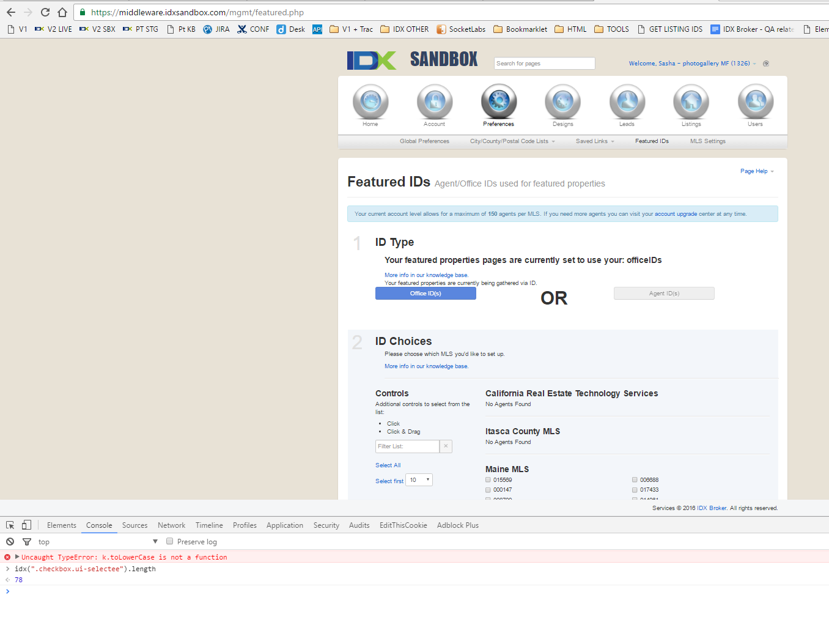Viewport: 829px width, 644px height.
Task: Open the console context 'top' dropdown
Action: pyautogui.click(x=98, y=542)
